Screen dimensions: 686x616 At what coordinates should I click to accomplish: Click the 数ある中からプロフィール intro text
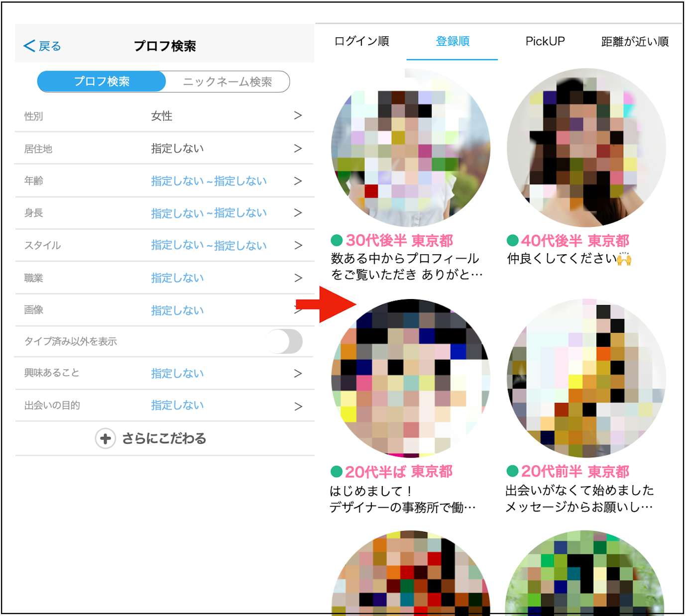(x=405, y=259)
